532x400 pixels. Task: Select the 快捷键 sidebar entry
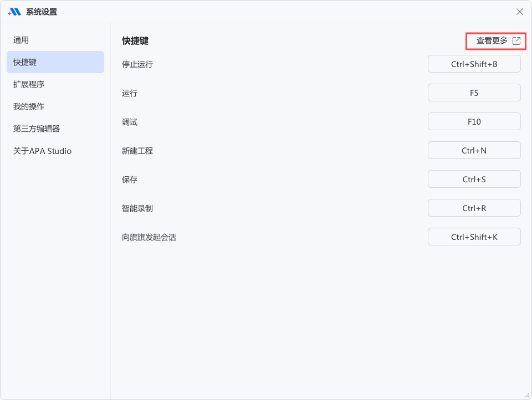click(x=55, y=62)
